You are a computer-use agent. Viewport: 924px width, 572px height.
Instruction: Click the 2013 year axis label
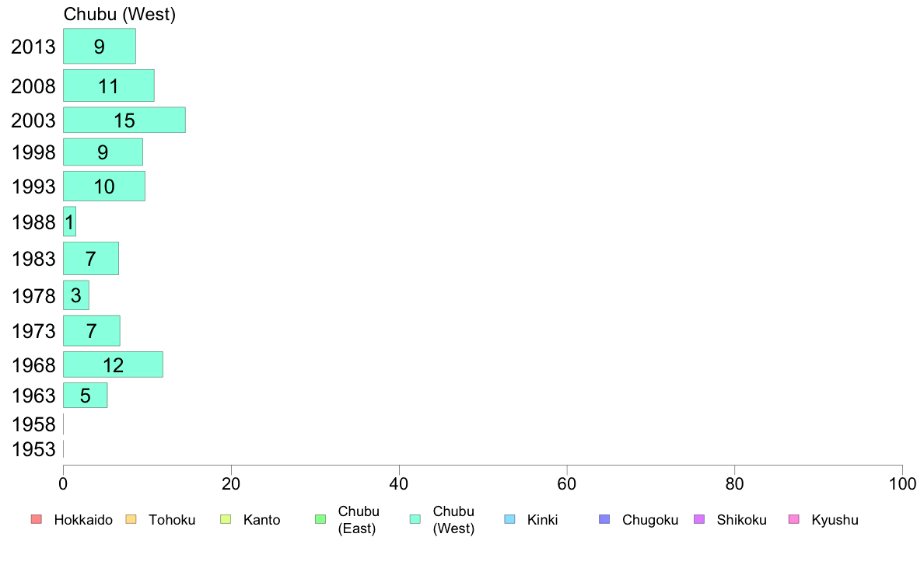33,47
